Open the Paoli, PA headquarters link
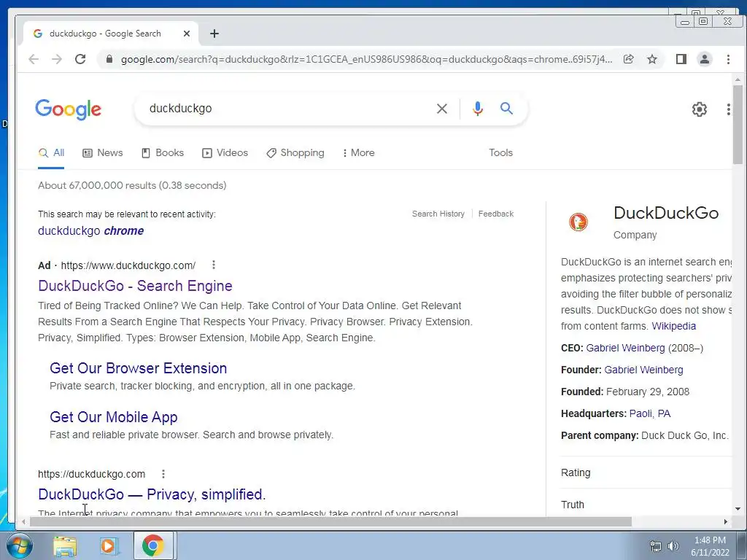 (x=650, y=413)
